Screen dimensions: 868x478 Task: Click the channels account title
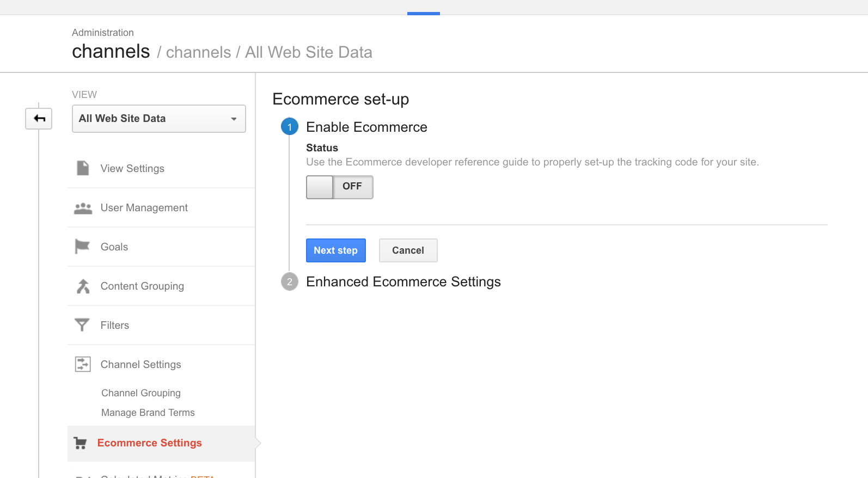pyautogui.click(x=111, y=51)
